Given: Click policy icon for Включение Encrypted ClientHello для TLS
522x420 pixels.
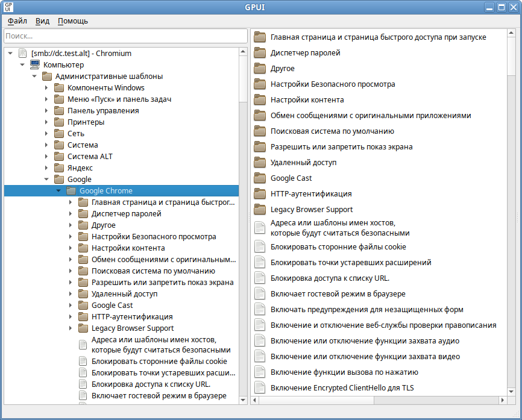Looking at the screenshot, I should click(260, 387).
